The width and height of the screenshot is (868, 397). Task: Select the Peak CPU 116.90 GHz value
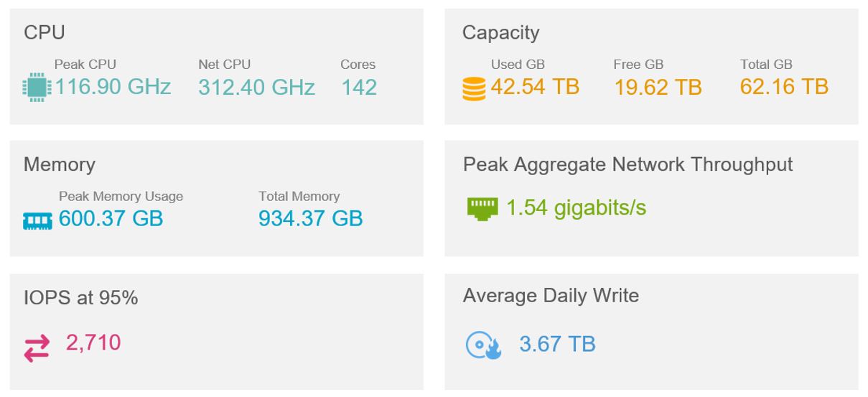pos(113,87)
